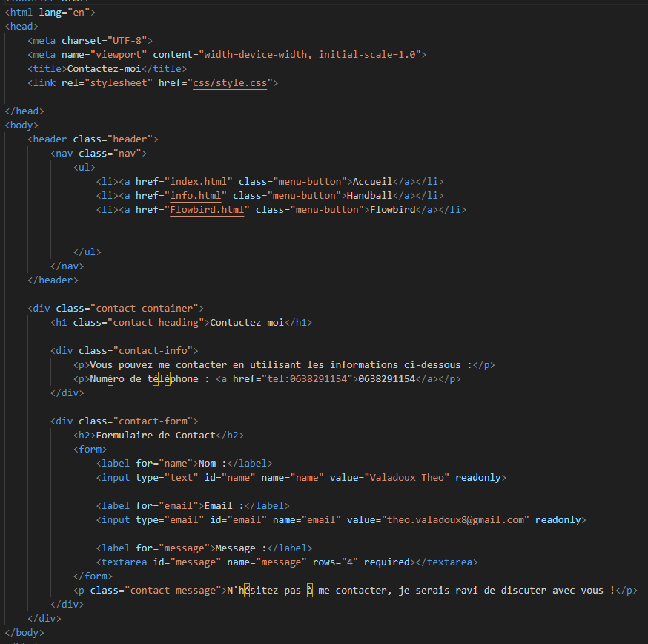Click readonly on the email input

point(558,520)
